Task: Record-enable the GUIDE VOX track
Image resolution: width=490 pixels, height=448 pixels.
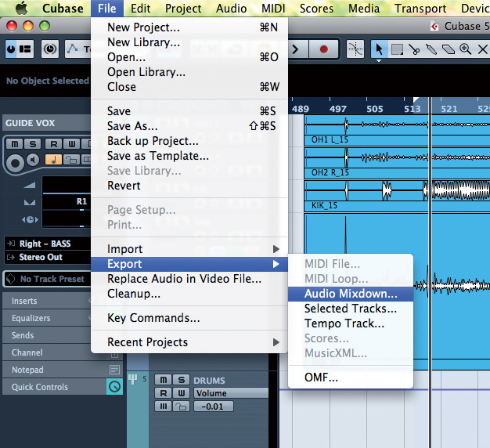Action: coord(15,163)
